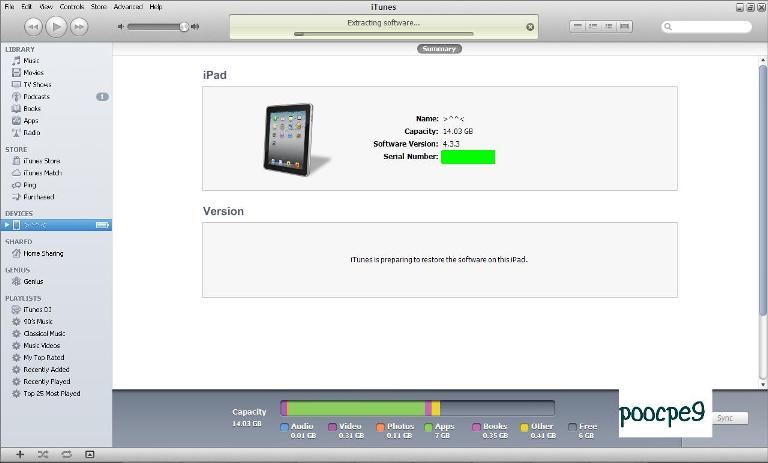Viewport: 768px width, 463px height.
Task: Cancel the Extracting software operation
Action: coord(530,27)
